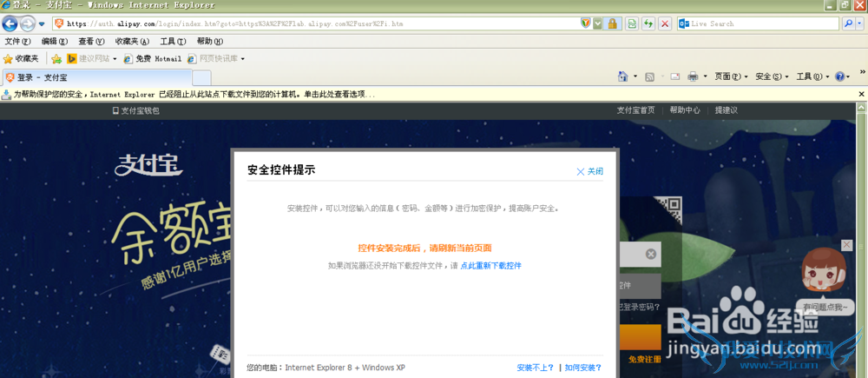Screen dimensions: 868x378
Task: Select the 登录 - 支付宝 tab
Action: coord(97,77)
